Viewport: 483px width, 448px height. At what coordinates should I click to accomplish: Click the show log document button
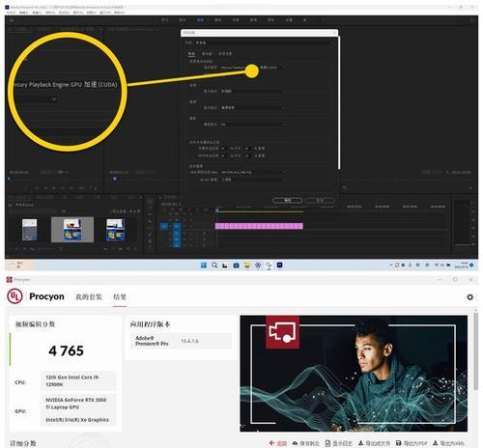coord(339,443)
